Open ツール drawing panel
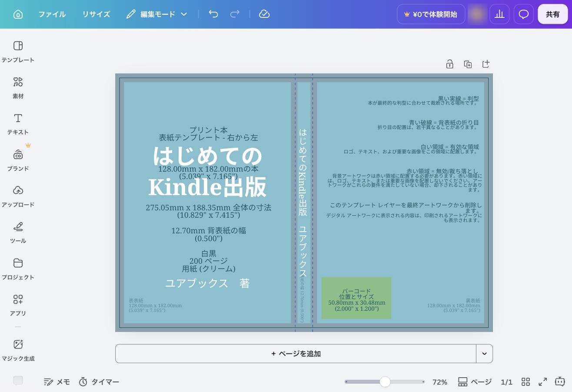The image size is (572, 392). point(18,233)
